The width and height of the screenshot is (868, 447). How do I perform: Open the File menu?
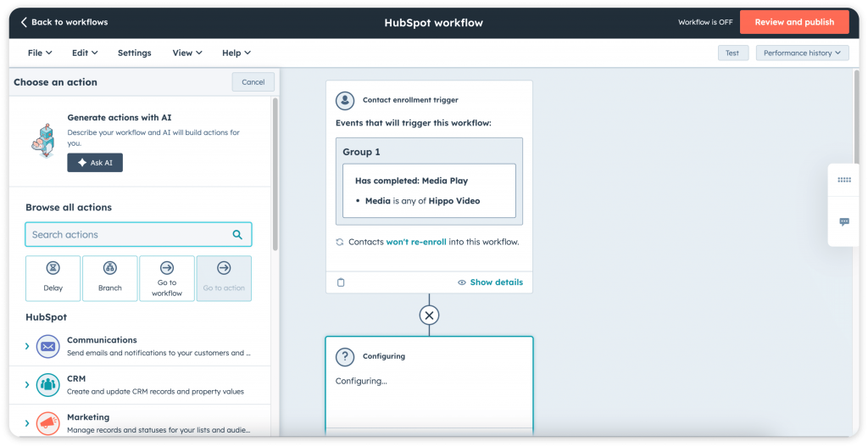40,53
